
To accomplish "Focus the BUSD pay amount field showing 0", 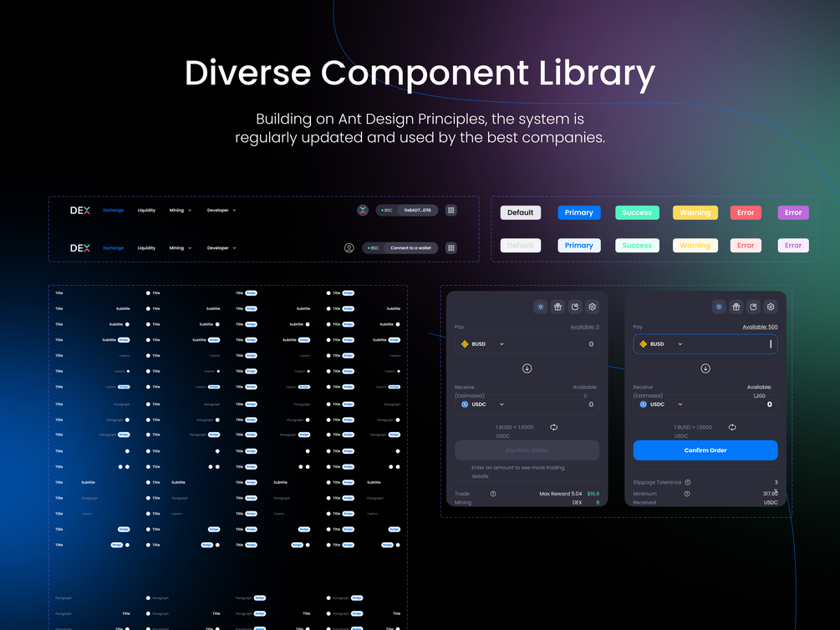I will pyautogui.click(x=527, y=344).
